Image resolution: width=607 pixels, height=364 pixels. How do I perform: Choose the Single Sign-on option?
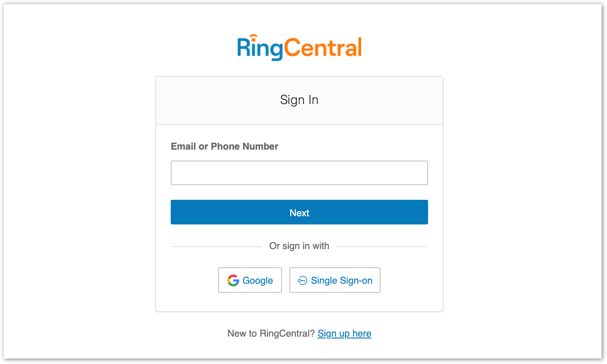coord(335,280)
